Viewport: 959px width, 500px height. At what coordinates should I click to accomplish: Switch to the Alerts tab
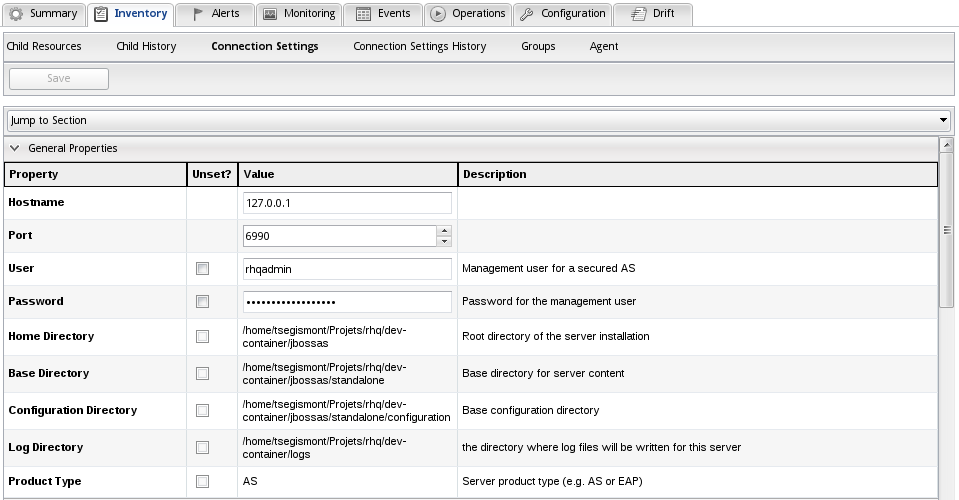click(215, 14)
